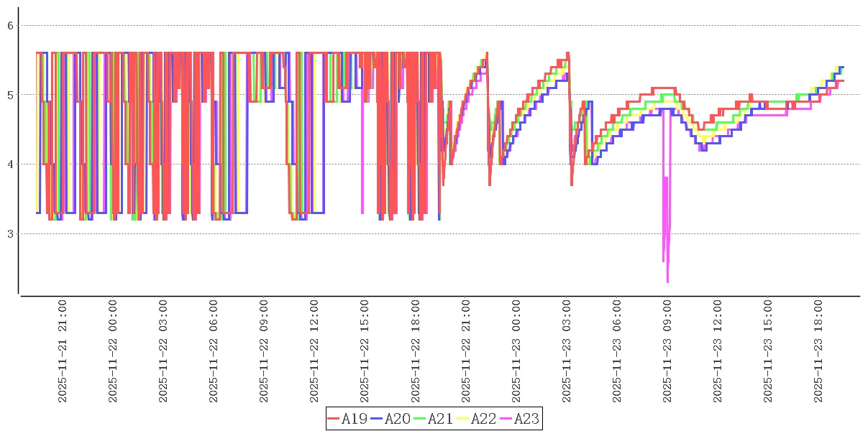The width and height of the screenshot is (868, 431).
Task: Click the 2025-11-22 06:00 time label
Action: click(214, 351)
